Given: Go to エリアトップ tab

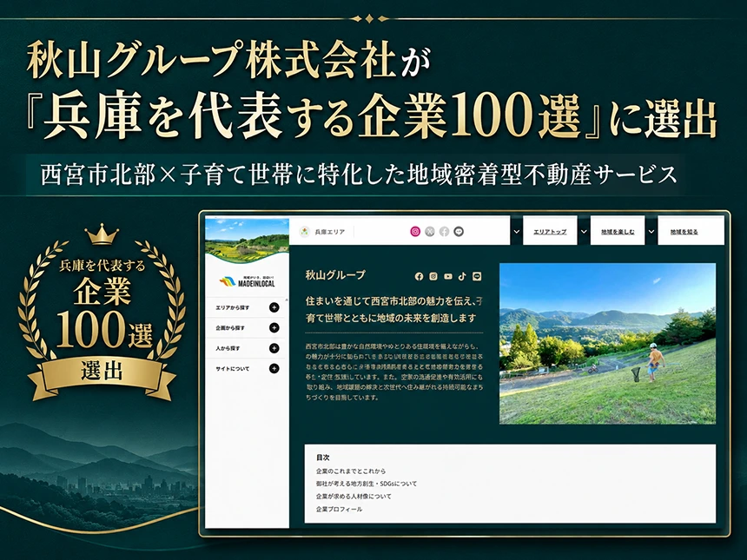Looking at the screenshot, I should pyautogui.click(x=550, y=232).
